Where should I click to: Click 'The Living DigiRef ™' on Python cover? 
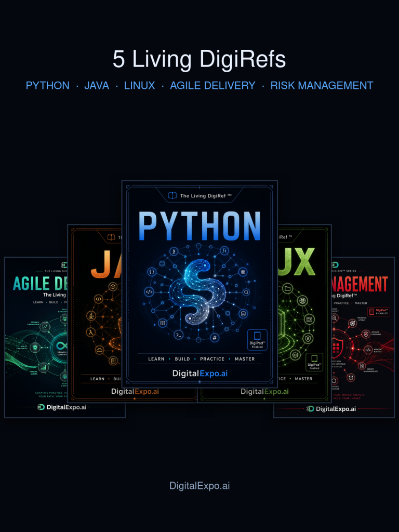coord(206,196)
